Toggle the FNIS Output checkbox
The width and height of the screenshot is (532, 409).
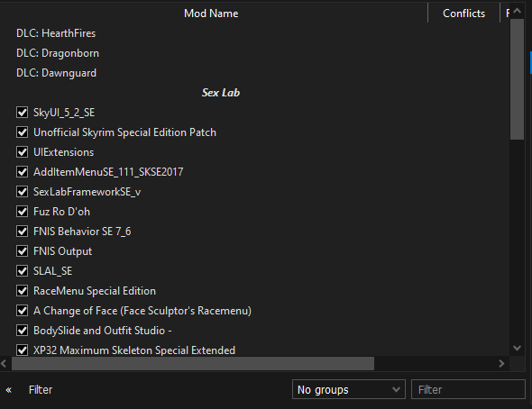[22, 251]
